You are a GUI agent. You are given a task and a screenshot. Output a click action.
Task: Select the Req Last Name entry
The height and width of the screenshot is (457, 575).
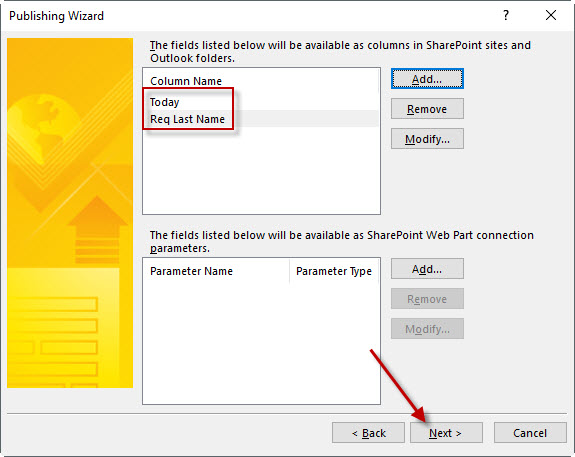pyautogui.click(x=187, y=119)
